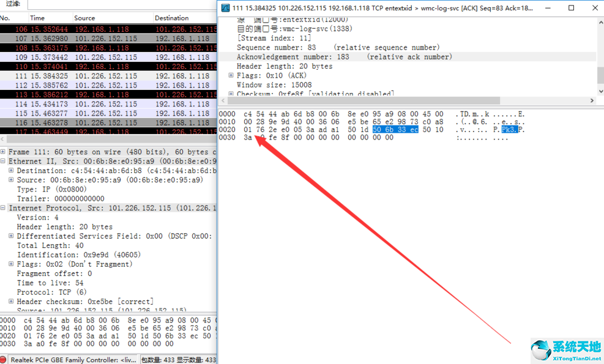Sort packets by the Source column
Viewport: 604px width, 364px height.
pos(84,18)
